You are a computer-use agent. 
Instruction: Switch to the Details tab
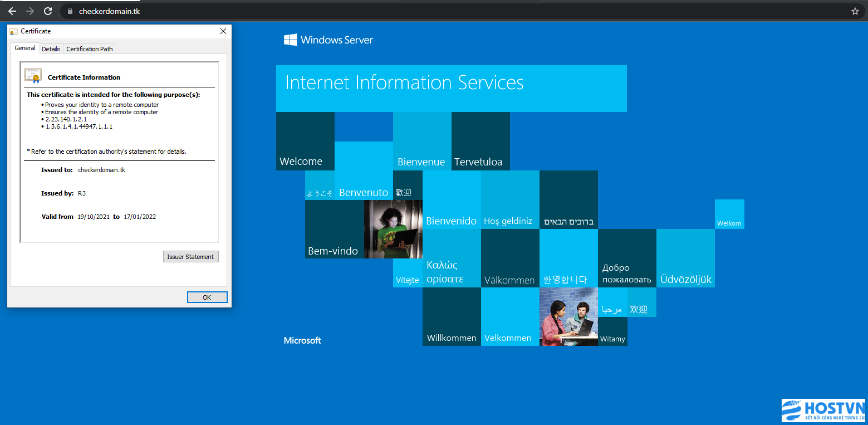point(51,49)
